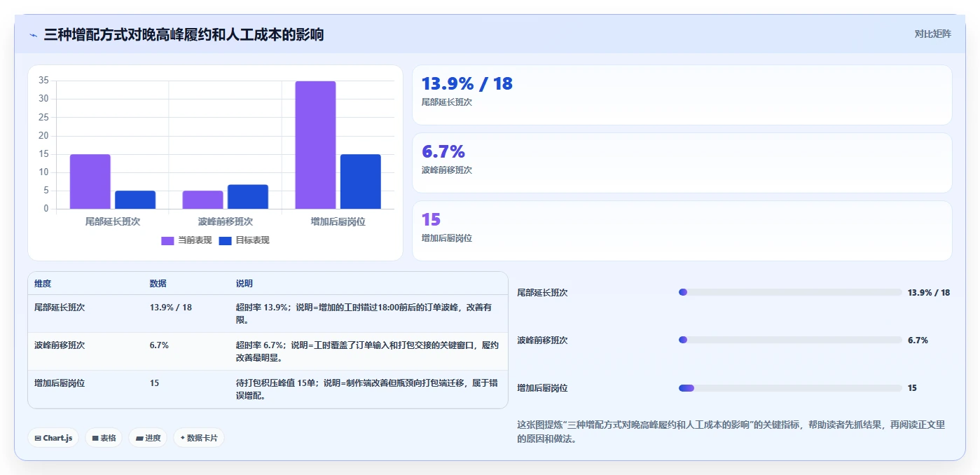Click the blue bar for 增加后厨岗位
980x475 pixels.
[x=361, y=181]
